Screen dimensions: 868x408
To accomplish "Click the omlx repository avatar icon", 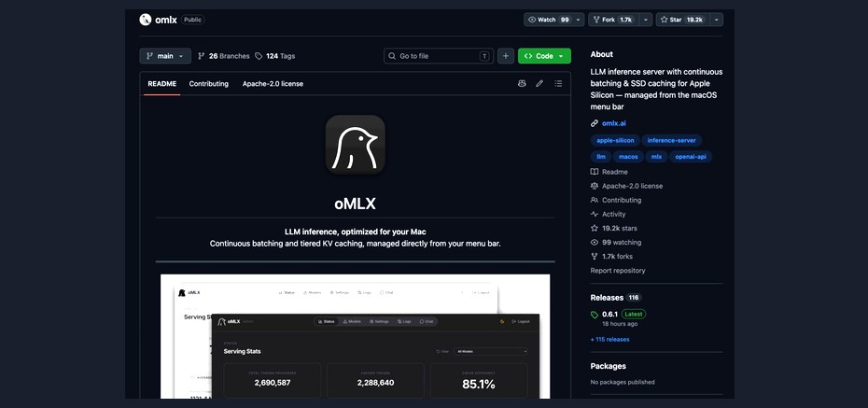I will pos(146,20).
